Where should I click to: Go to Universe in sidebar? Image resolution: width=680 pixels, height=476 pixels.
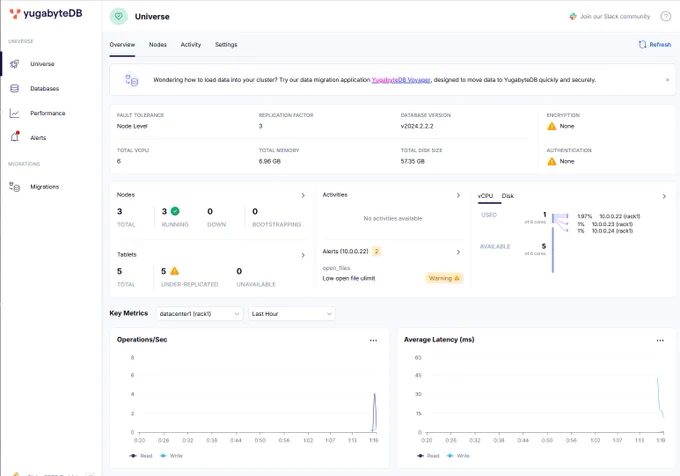pos(42,64)
